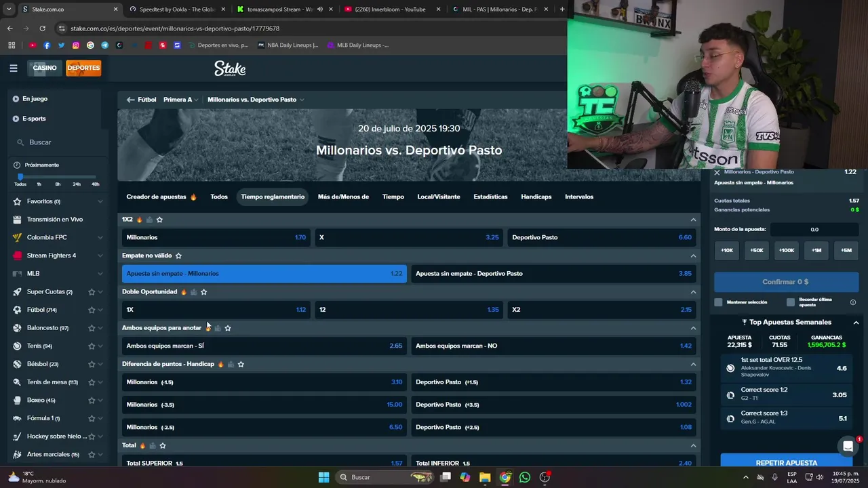The image size is (868, 488).
Task: Click the Baloncesto basketball icon
Action: 18,328
